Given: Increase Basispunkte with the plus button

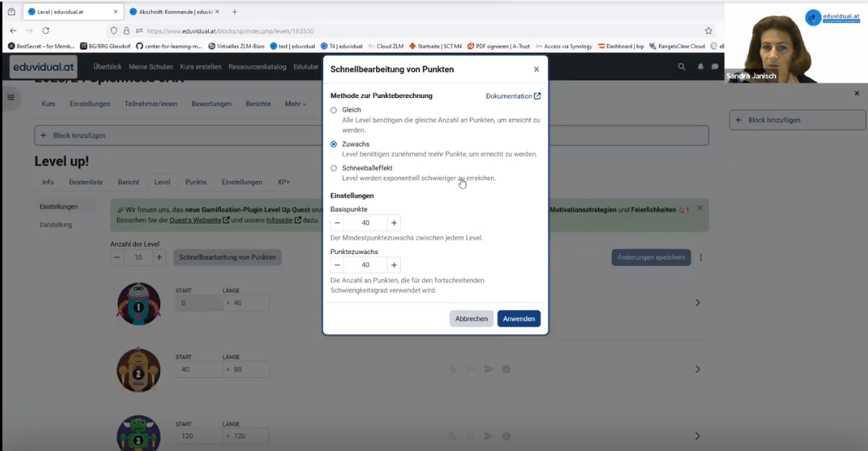Looking at the screenshot, I should click(394, 223).
